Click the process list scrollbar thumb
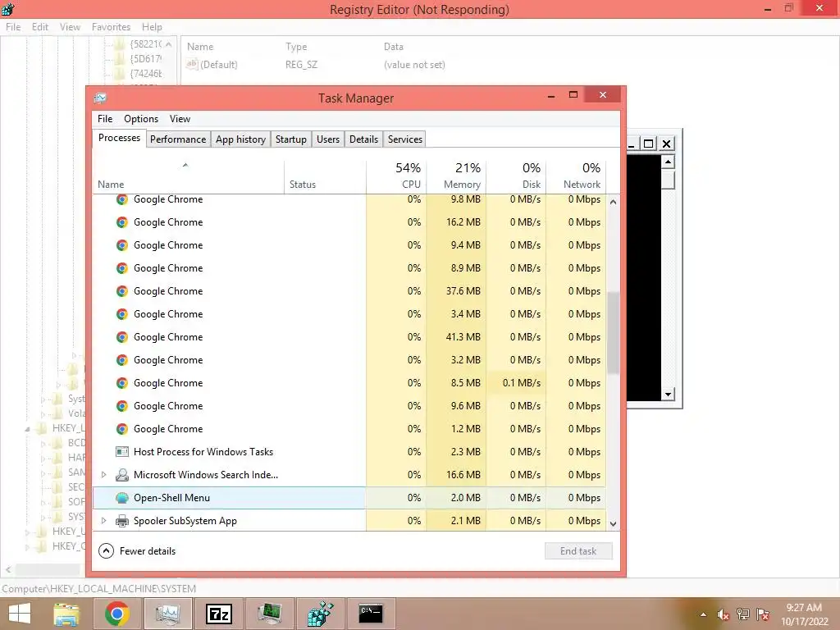The image size is (840, 630). (x=613, y=332)
